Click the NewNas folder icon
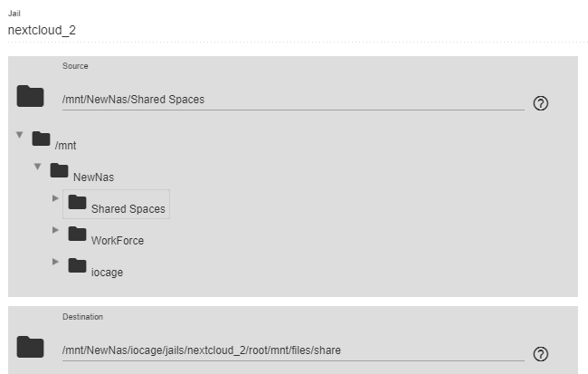This screenshot has width=588, height=374. click(59, 170)
